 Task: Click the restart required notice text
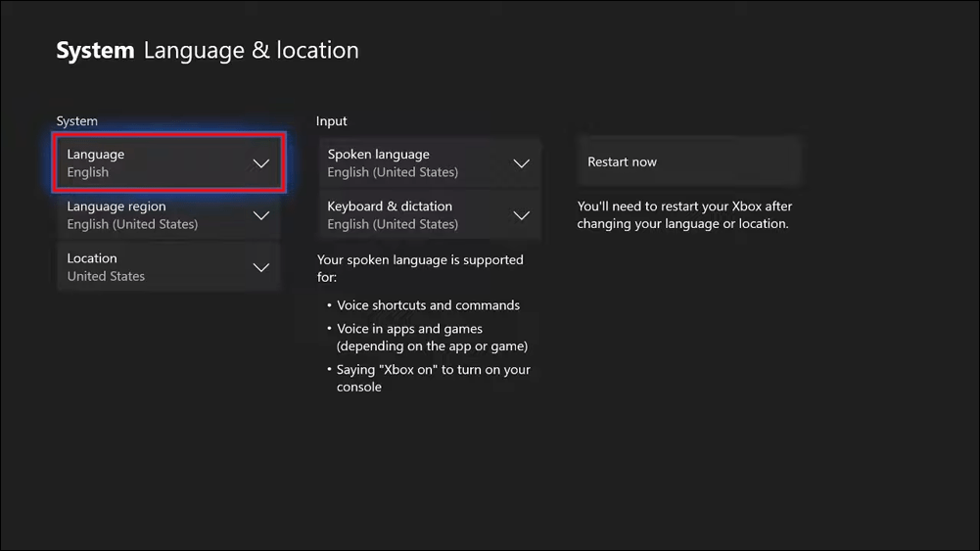click(x=683, y=215)
